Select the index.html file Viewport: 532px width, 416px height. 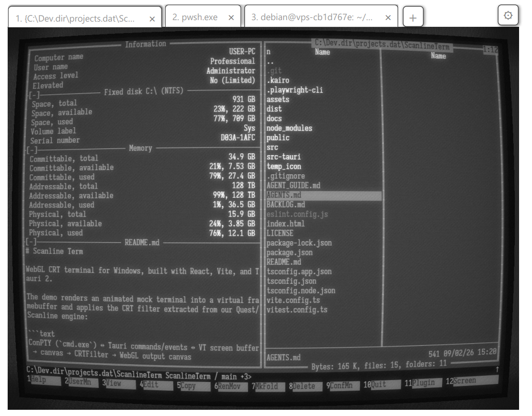[x=286, y=224]
